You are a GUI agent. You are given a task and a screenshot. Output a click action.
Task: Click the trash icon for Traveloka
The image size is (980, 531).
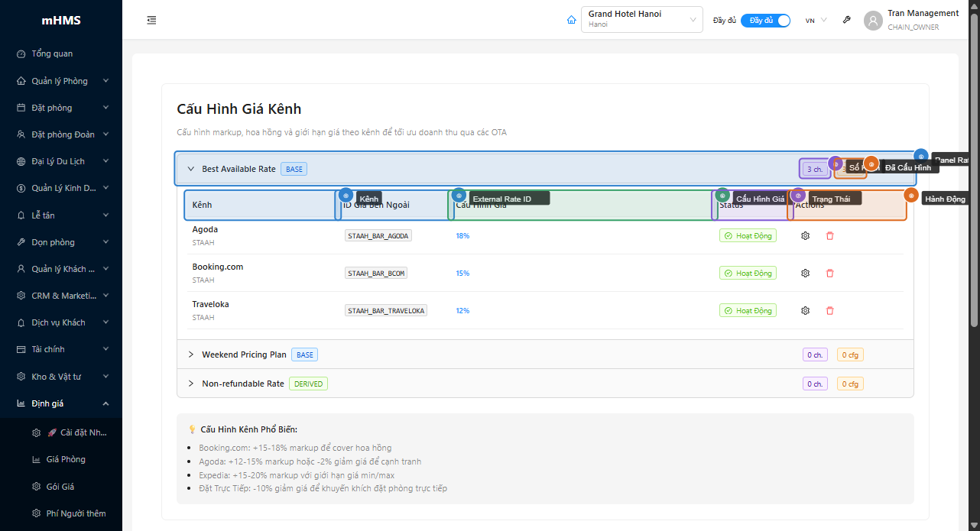[x=830, y=311]
